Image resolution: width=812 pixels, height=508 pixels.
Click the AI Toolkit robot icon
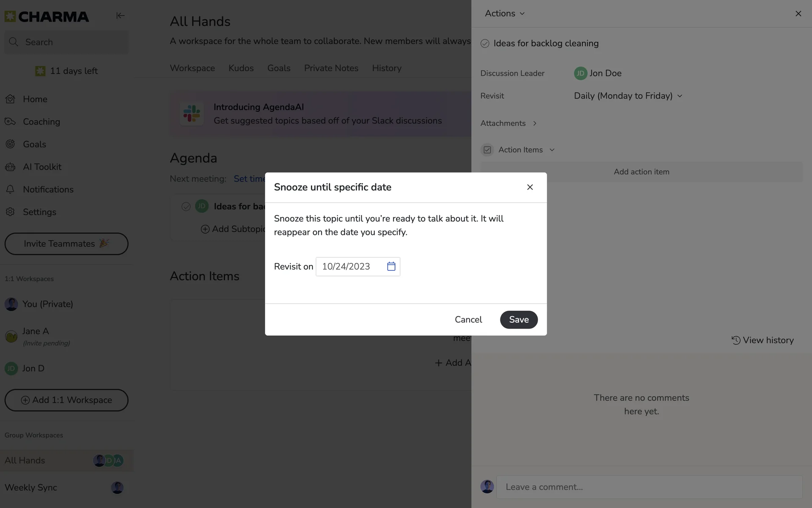[x=10, y=167]
